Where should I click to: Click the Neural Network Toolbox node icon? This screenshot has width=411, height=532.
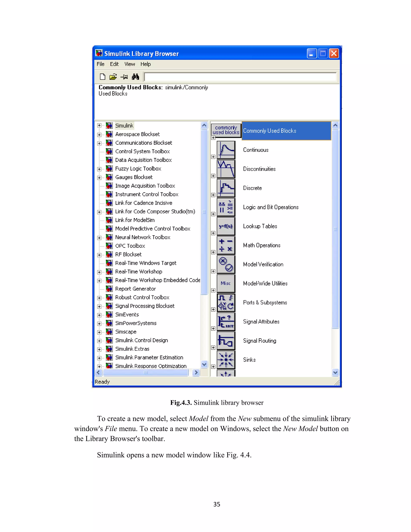(109, 237)
